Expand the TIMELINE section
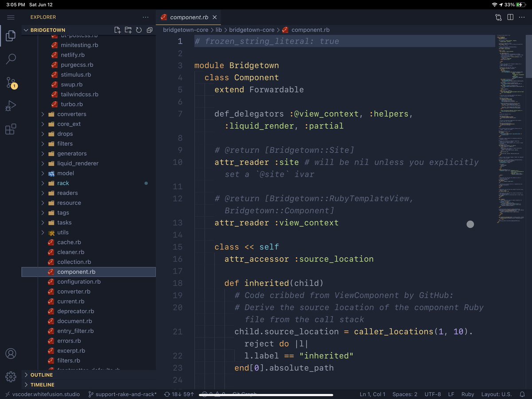This screenshot has width=532, height=399. tap(42, 385)
